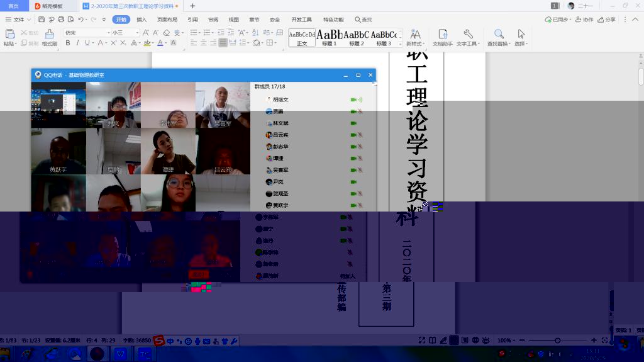
Task: Center align the text
Action: pyautogui.click(x=204, y=43)
